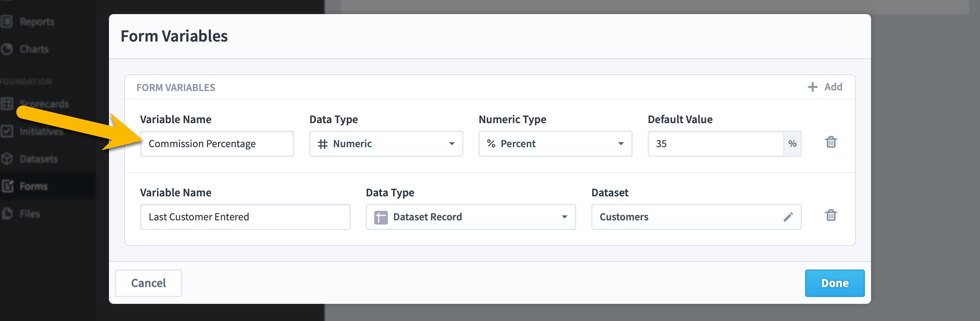The width and height of the screenshot is (980, 321).
Task: Click the Initiatives checkbox icon in sidebar
Action: 7,131
